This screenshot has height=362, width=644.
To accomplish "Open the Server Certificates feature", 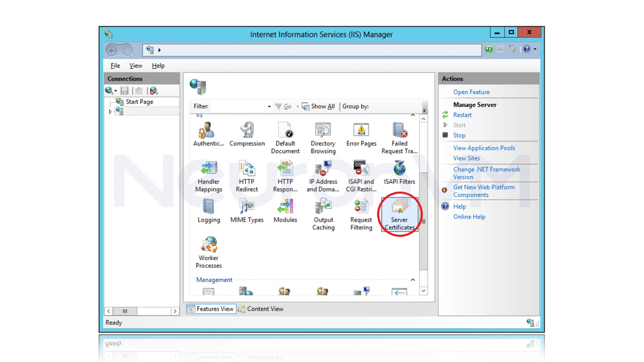I will click(x=399, y=214).
